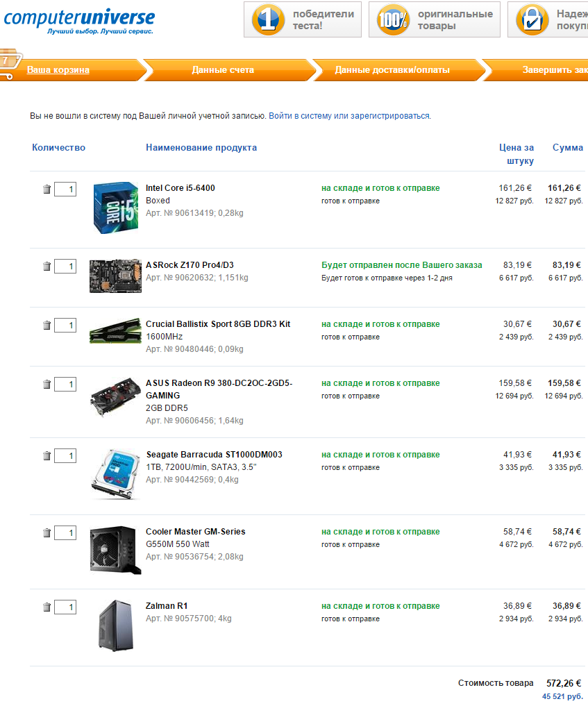Click quantity input for ASUS Radeon R9 380

point(65,384)
